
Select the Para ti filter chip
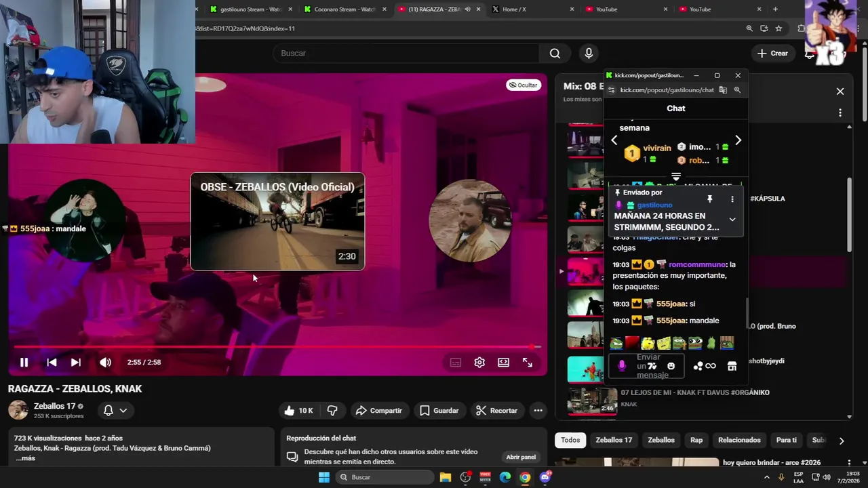[787, 441]
